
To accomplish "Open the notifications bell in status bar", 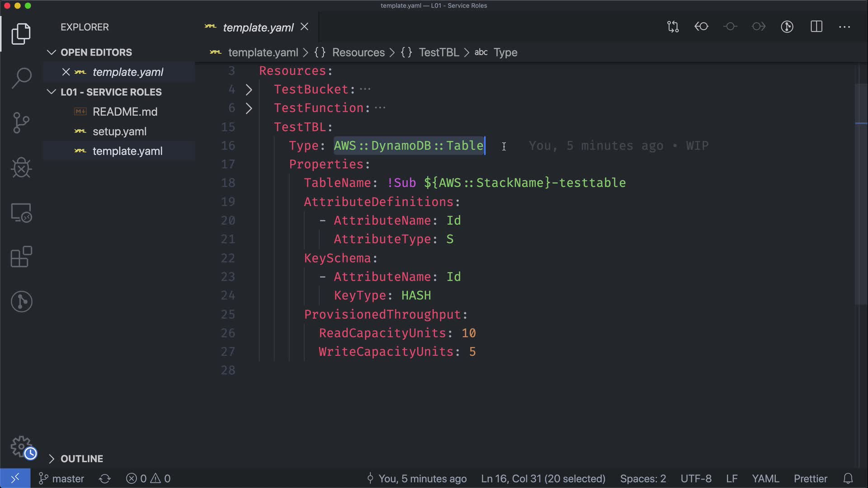I will (x=848, y=479).
